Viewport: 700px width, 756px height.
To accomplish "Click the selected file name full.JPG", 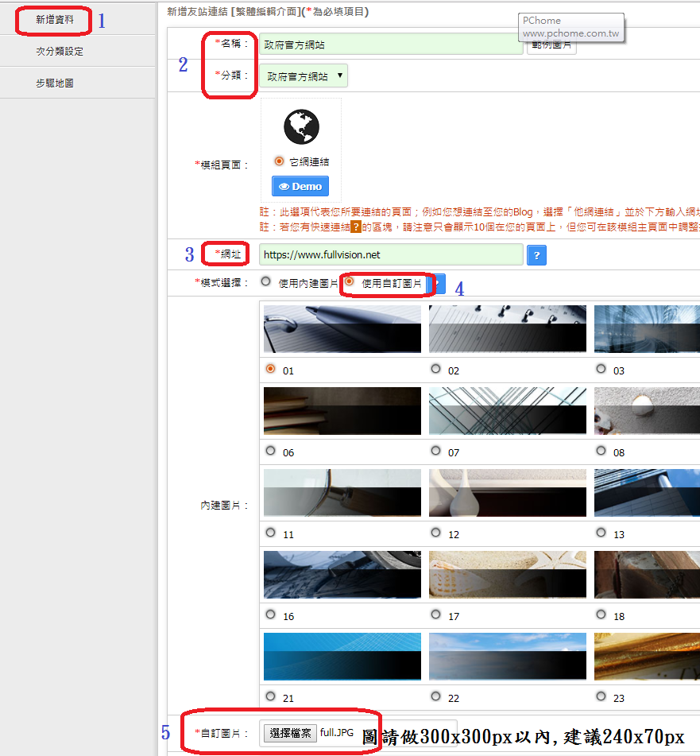I will click(337, 733).
